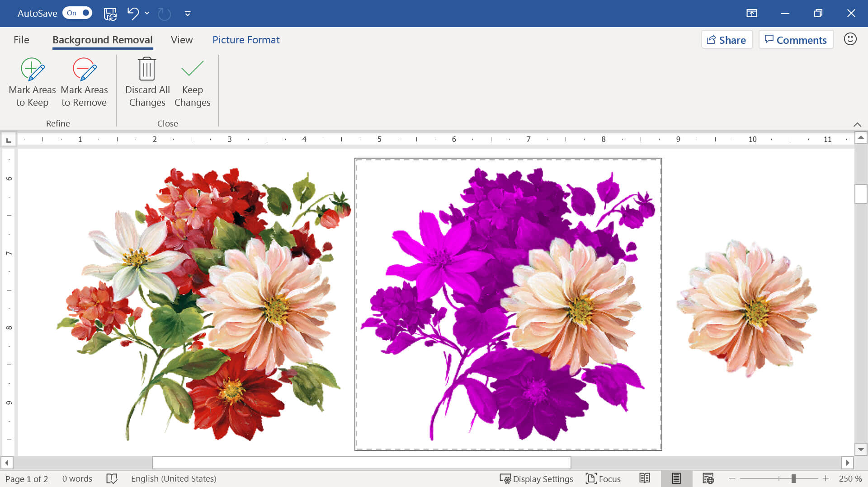This screenshot has width=868, height=487.
Task: Open Customize Quick Access Toolbar dropdown
Action: [188, 14]
